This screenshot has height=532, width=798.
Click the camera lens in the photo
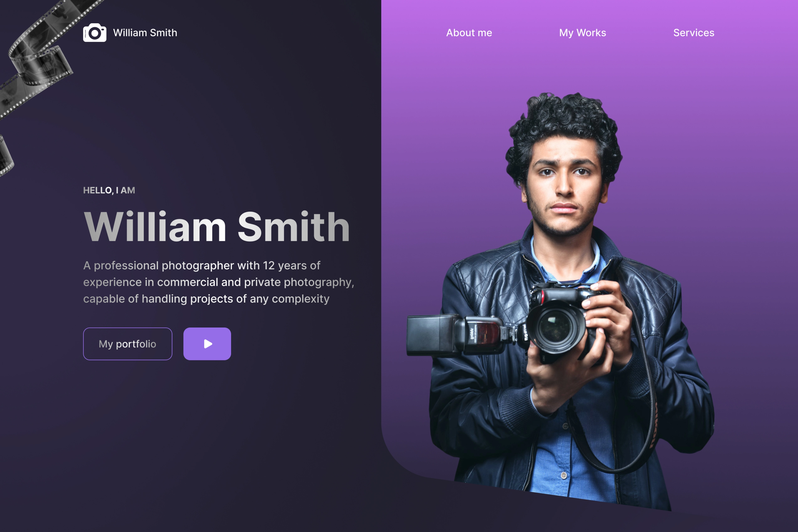pos(556,328)
